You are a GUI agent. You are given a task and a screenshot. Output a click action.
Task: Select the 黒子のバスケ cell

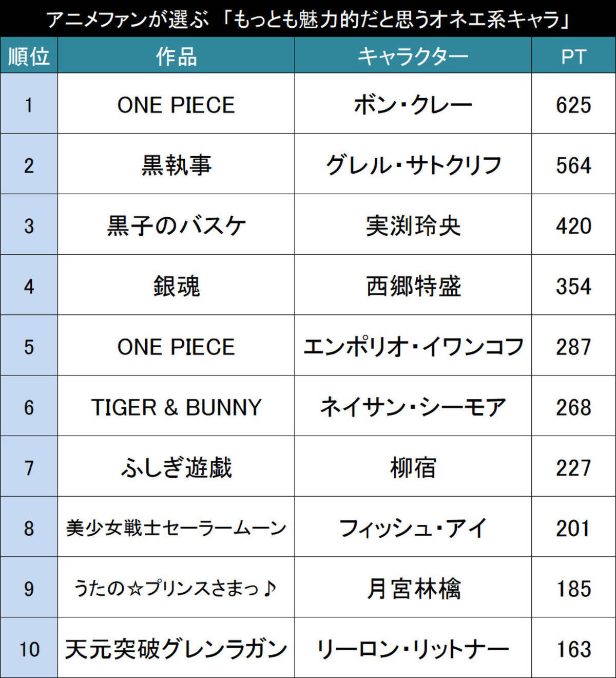(x=176, y=225)
